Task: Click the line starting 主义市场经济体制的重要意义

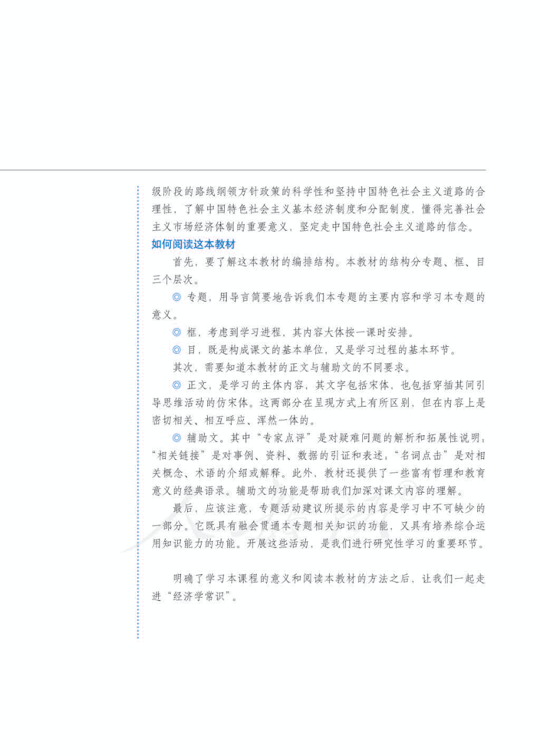Action: [x=315, y=227]
